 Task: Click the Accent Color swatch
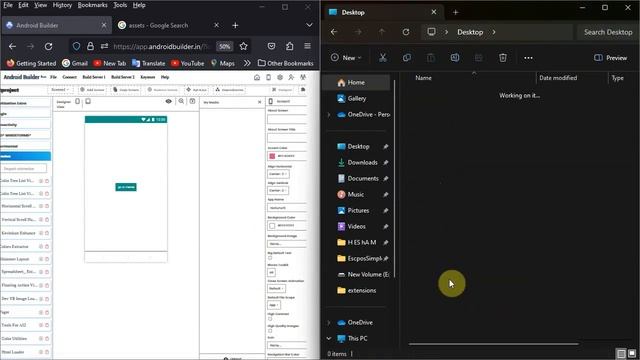[x=272, y=156]
